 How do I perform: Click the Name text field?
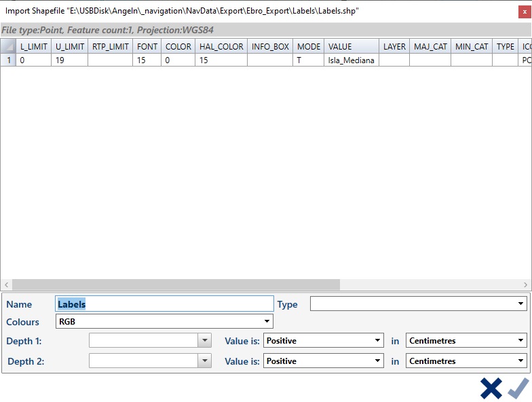pos(165,304)
